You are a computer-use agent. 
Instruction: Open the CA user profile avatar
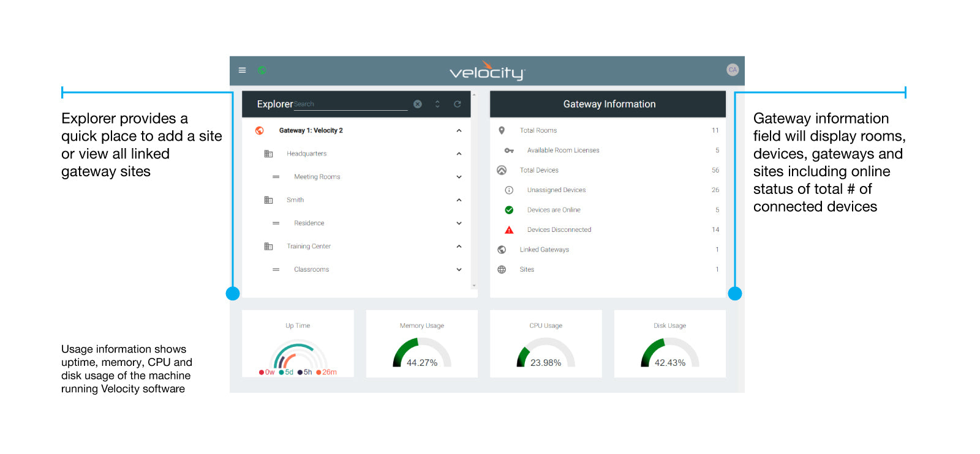tap(732, 70)
